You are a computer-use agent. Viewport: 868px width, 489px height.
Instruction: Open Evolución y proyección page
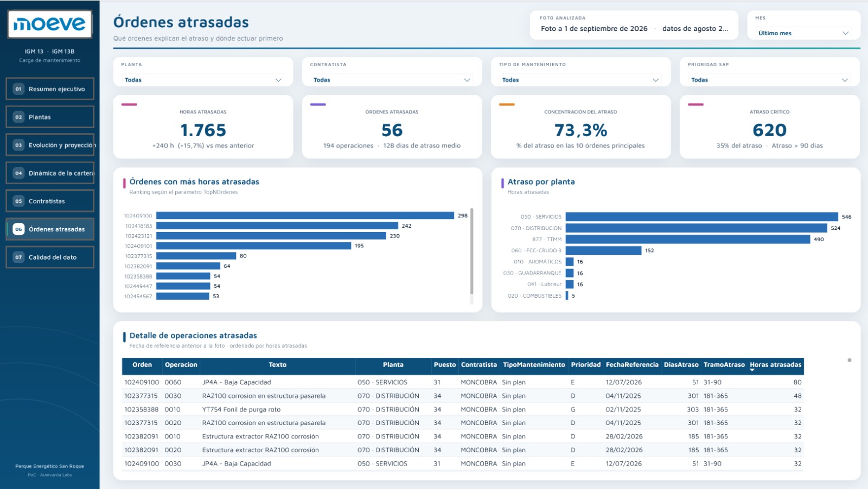[x=50, y=145]
